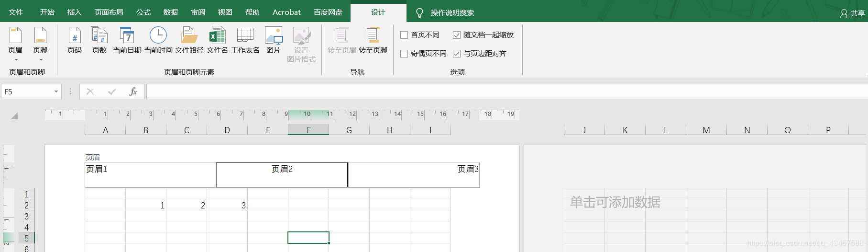Image resolution: width=868 pixels, height=252 pixels.
Task: Select row 2 header
Action: pos(26,205)
